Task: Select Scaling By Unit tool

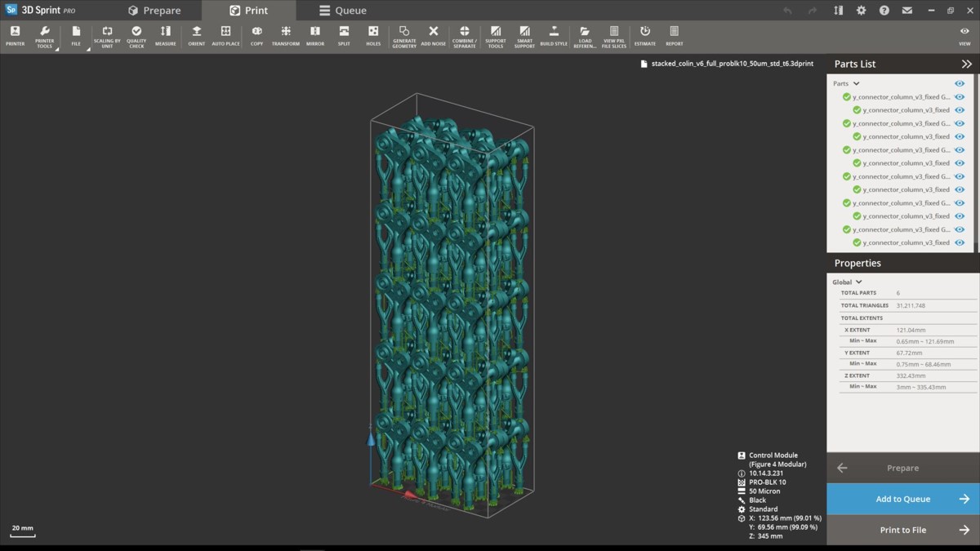Action: [107, 36]
